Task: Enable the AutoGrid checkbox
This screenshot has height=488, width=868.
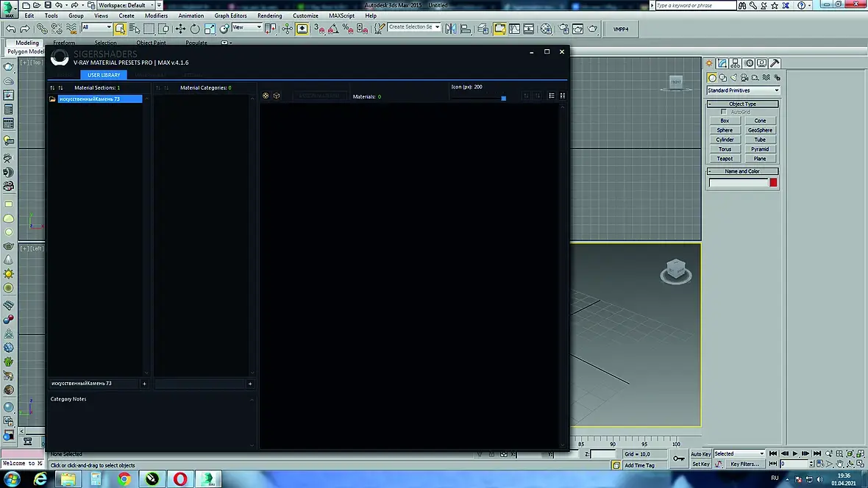Action: pyautogui.click(x=724, y=112)
